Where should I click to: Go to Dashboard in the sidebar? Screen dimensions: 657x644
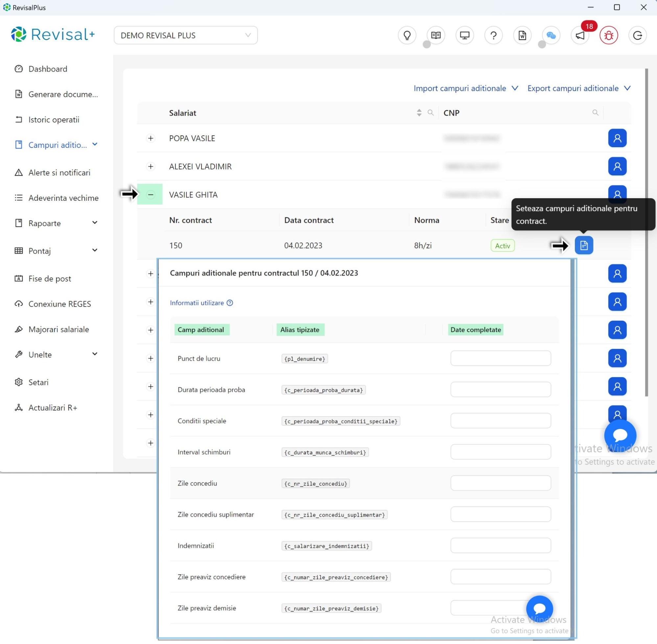(48, 69)
